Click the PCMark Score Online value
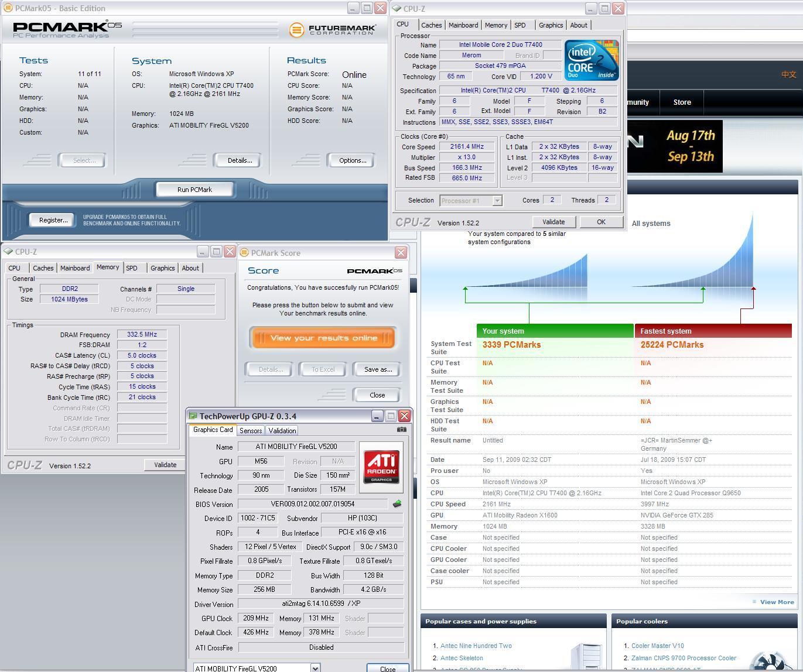Image resolution: width=803 pixels, height=672 pixels. pos(354,75)
